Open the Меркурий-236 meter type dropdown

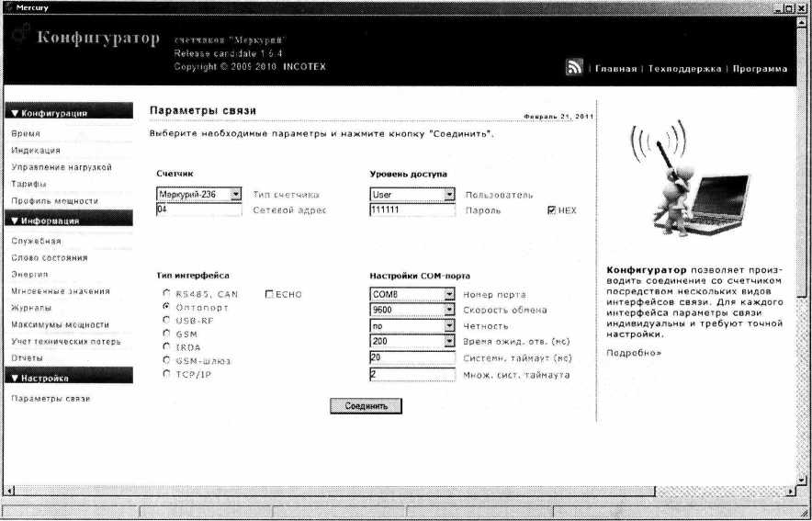pos(198,194)
